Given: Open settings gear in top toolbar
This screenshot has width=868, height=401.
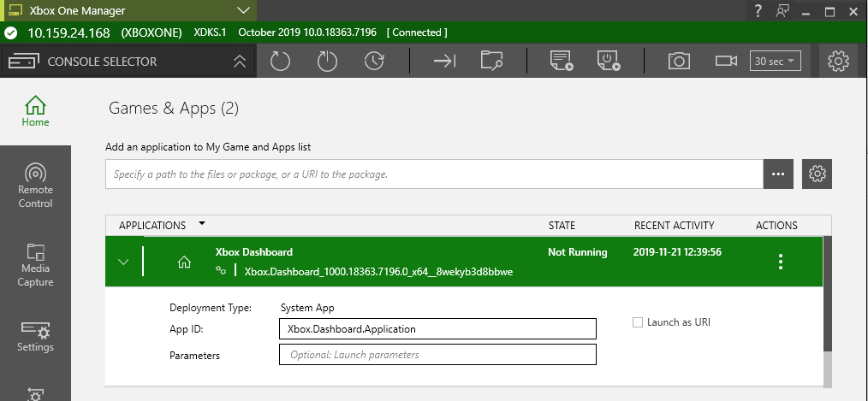Looking at the screenshot, I should [x=838, y=61].
